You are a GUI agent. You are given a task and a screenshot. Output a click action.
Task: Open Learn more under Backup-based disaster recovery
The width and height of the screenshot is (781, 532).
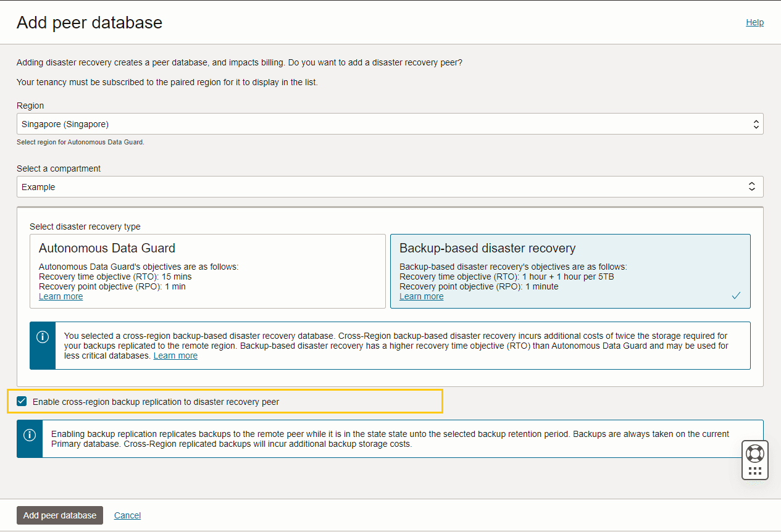[x=421, y=296]
